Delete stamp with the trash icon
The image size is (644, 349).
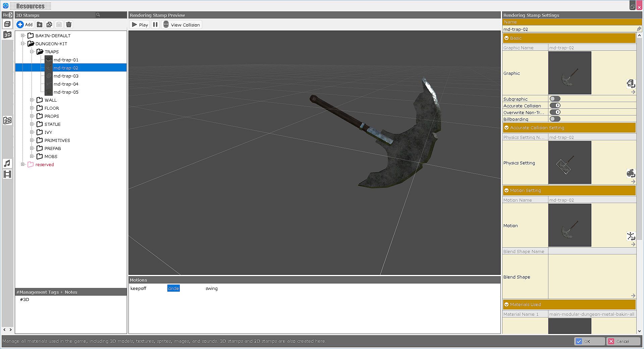pyautogui.click(x=69, y=24)
